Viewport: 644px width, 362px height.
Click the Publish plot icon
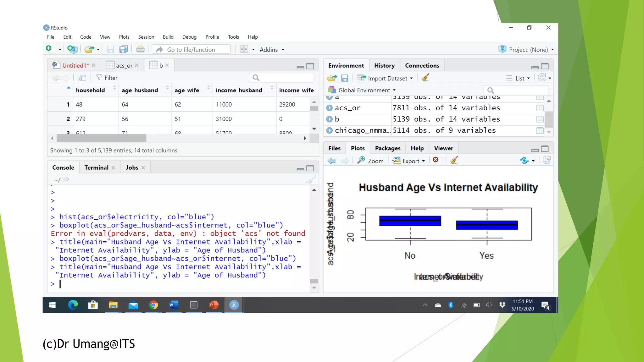524,161
